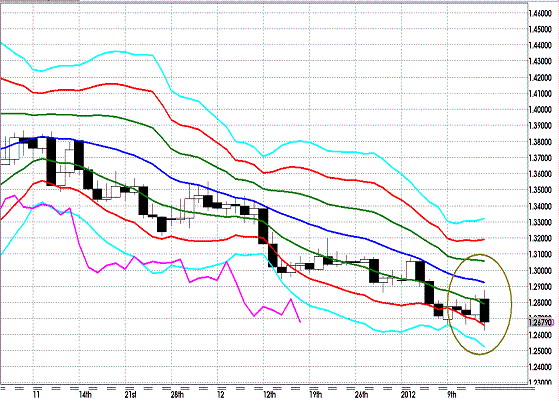Select the 1.28000 price level label

pos(540,303)
